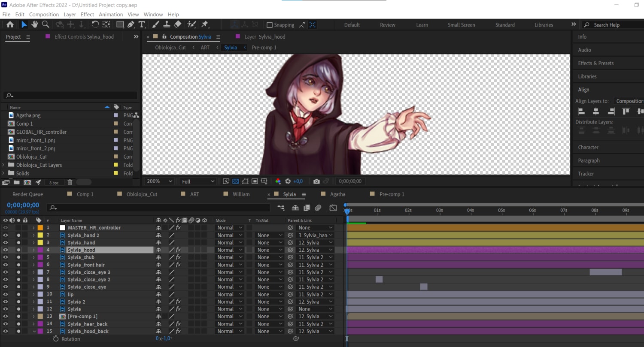
Task: Select the Horizontal Type tool
Action: (x=142, y=24)
